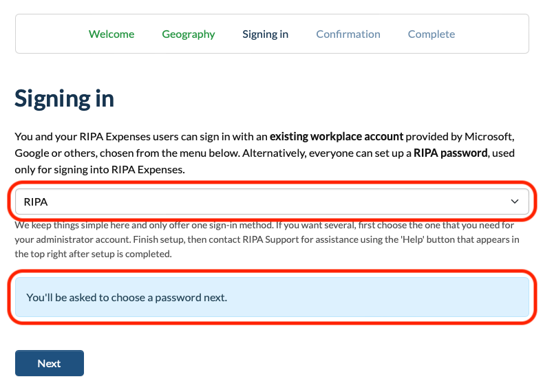Click the 'Signing in' page heading

pyautogui.click(x=65, y=98)
